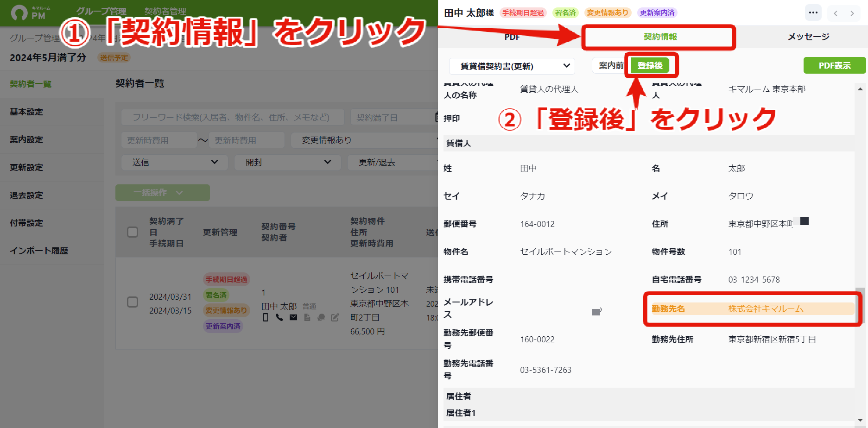
Task: Select 案内設定 in the sidebar
Action: coord(52,139)
